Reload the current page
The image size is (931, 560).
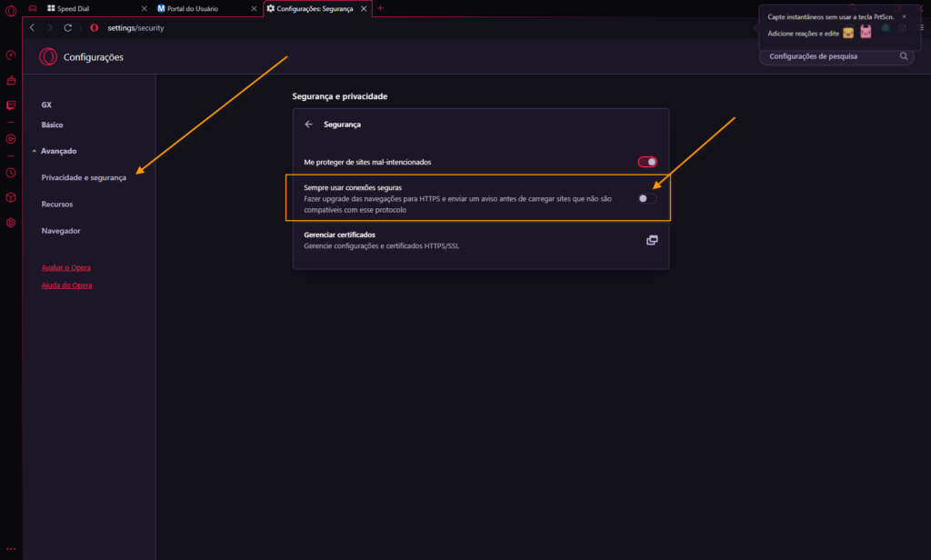(68, 28)
